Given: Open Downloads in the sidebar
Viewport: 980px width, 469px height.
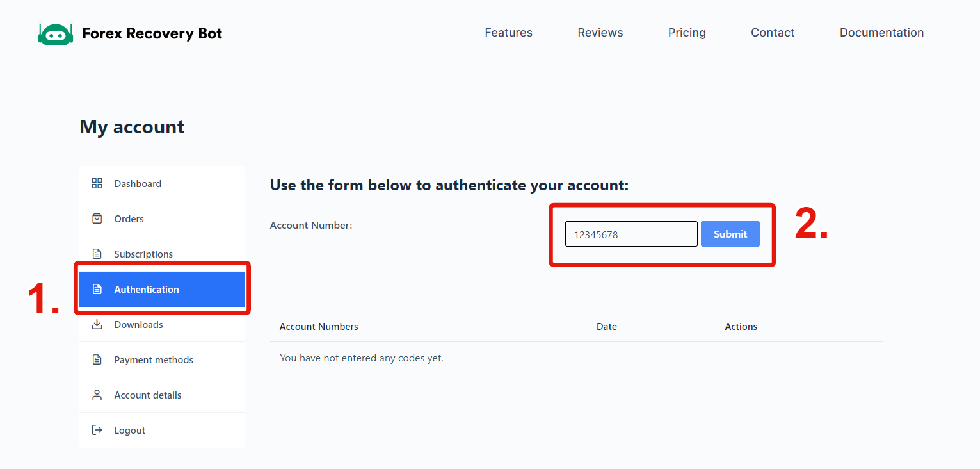Looking at the screenshot, I should point(162,324).
